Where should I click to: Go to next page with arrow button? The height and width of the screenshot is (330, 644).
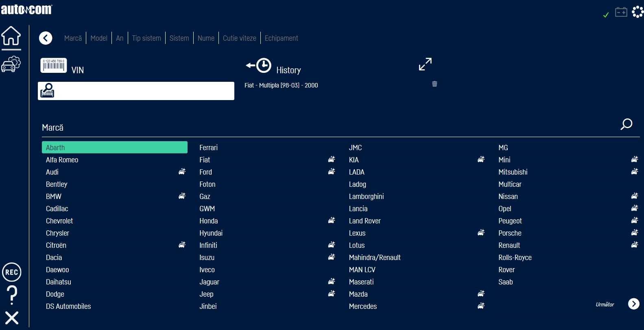point(634,304)
